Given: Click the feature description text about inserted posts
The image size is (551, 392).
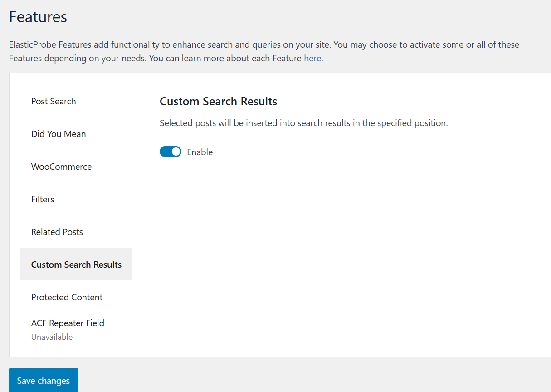Looking at the screenshot, I should point(303,123).
